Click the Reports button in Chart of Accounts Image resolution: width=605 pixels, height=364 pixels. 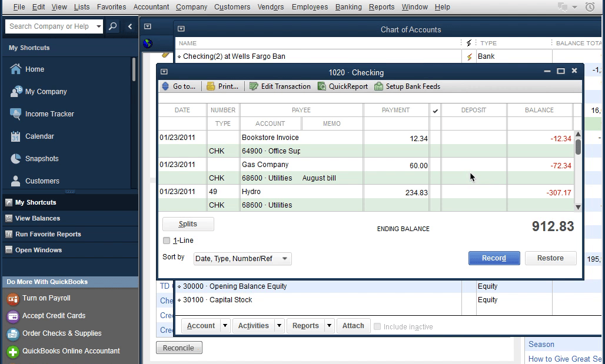click(x=305, y=326)
